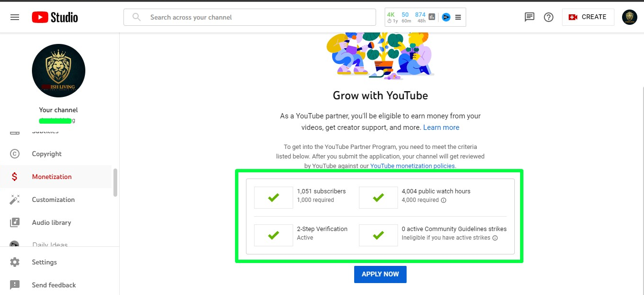Open the extension three-line menu in toolbar
The width and height of the screenshot is (644, 295).
click(x=458, y=17)
